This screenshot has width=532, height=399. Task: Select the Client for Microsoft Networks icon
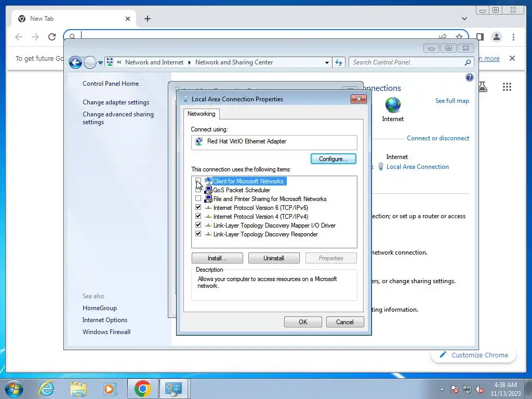coord(208,181)
